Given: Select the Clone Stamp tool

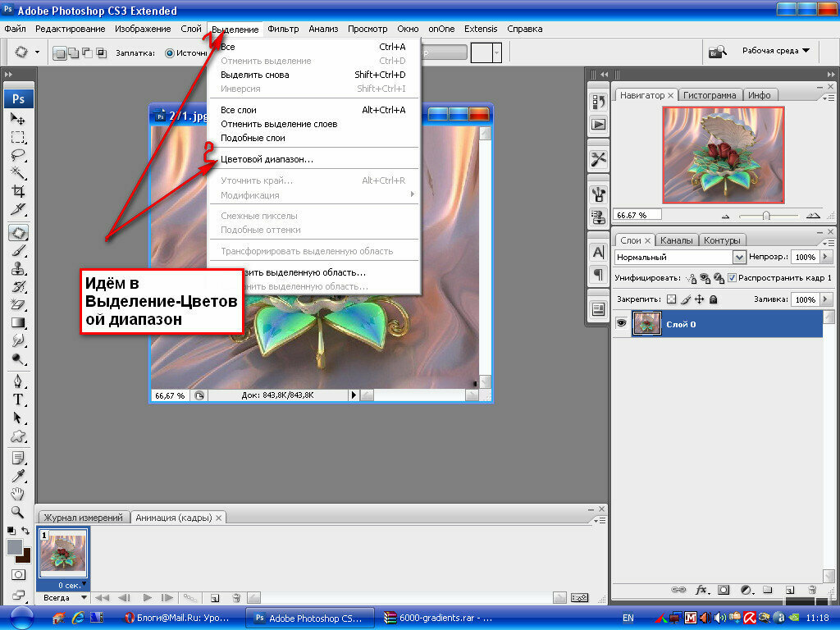Looking at the screenshot, I should [18, 268].
